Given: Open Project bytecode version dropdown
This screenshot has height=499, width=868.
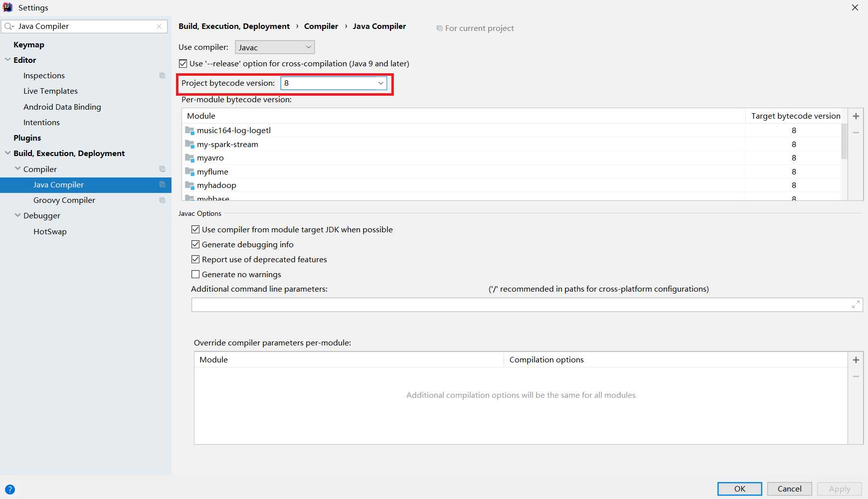Looking at the screenshot, I should (x=334, y=83).
